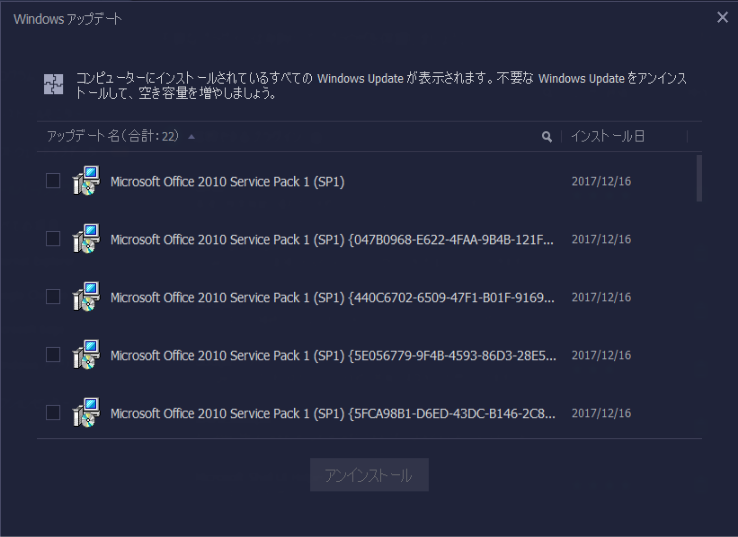Tick checkbox for update {047B0968-E622-4FAA...
The height and width of the screenshot is (537, 738).
(x=53, y=239)
